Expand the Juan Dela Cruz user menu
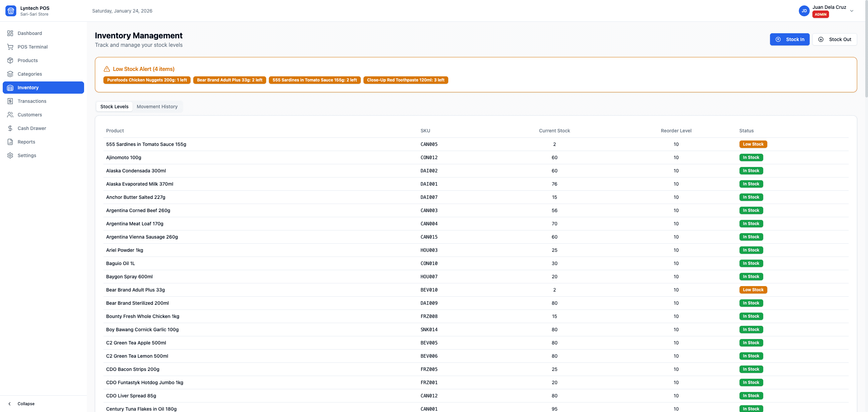This screenshot has width=868, height=412. click(852, 11)
